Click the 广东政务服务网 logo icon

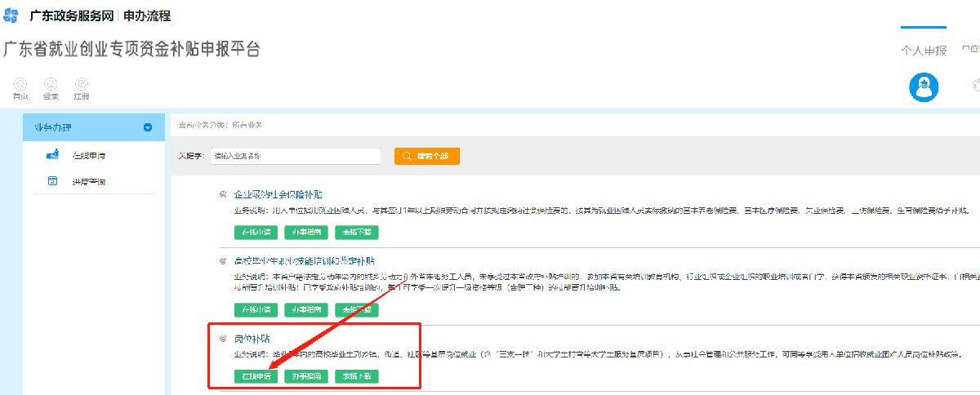(11, 16)
